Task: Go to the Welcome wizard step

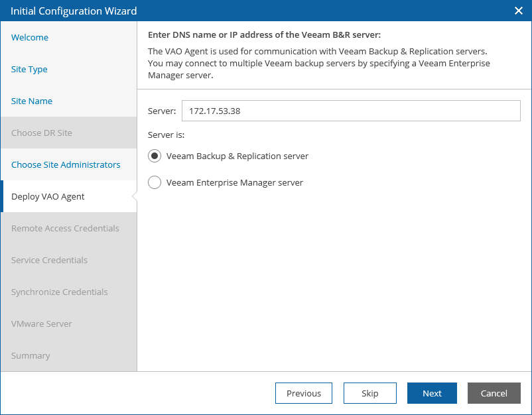Action: pyautogui.click(x=30, y=37)
